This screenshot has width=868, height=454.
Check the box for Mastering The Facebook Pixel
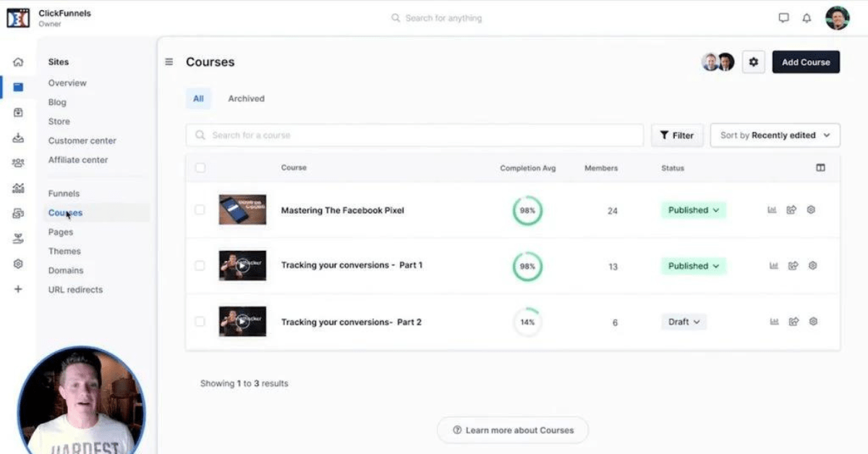pyautogui.click(x=200, y=210)
